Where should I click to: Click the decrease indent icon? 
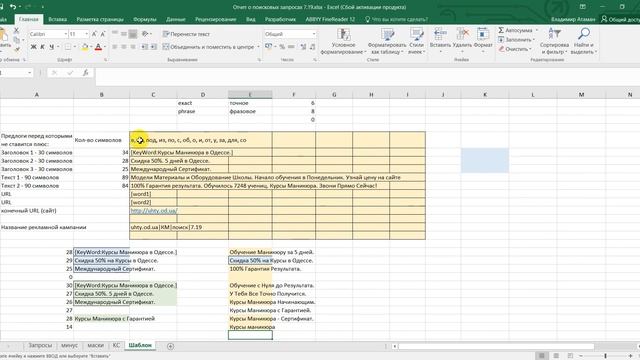point(144,47)
